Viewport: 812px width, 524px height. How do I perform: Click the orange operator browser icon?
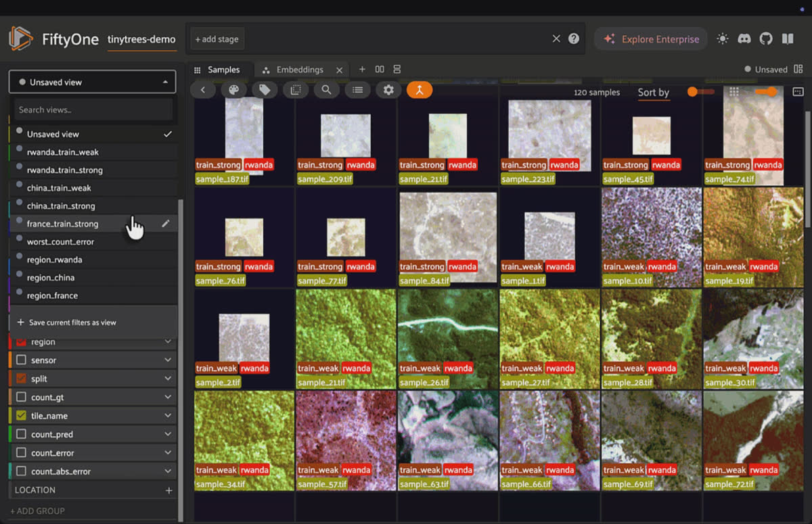pos(420,89)
